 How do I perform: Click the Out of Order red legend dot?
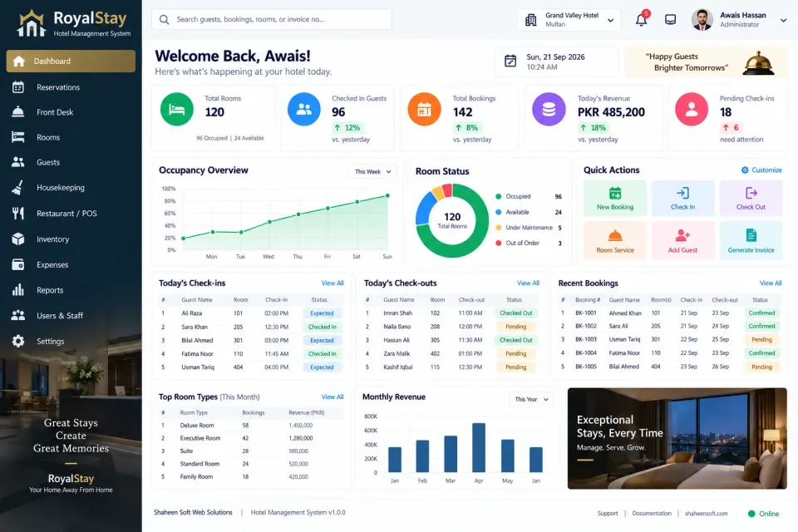498,243
